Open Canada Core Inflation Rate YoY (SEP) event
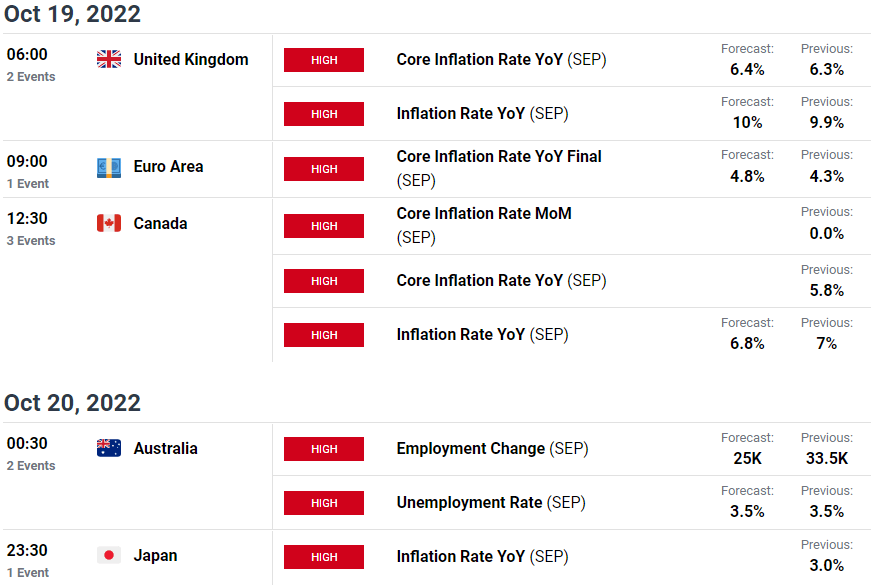Screen dimensions: 871x586 [x=501, y=281]
